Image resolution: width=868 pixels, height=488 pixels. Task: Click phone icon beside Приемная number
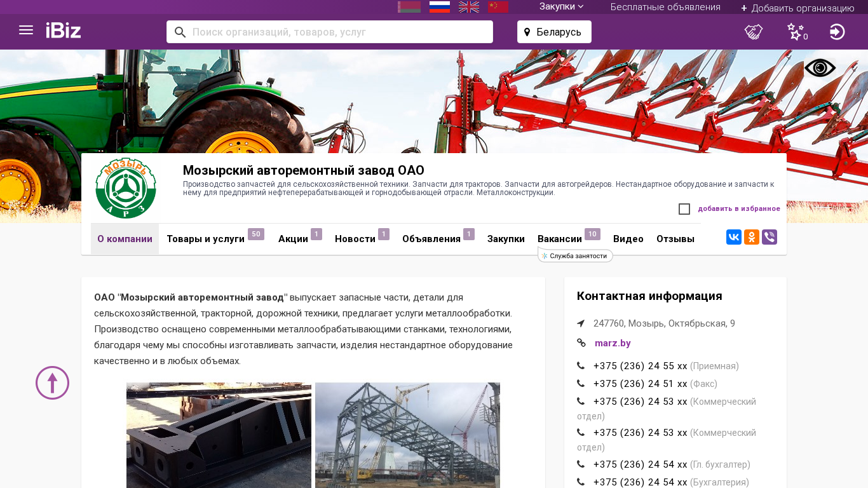coord(581,366)
